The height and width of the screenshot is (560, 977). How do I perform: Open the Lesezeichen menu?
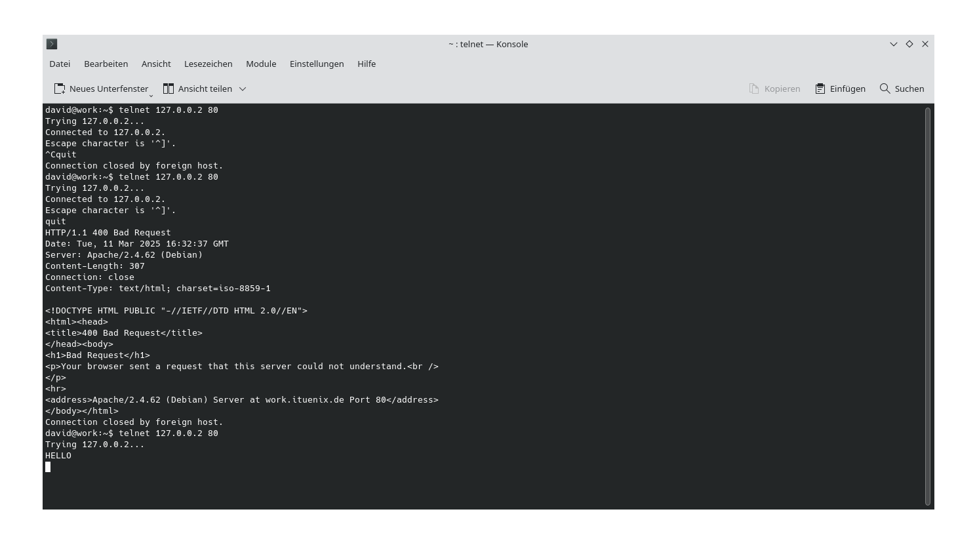208,64
